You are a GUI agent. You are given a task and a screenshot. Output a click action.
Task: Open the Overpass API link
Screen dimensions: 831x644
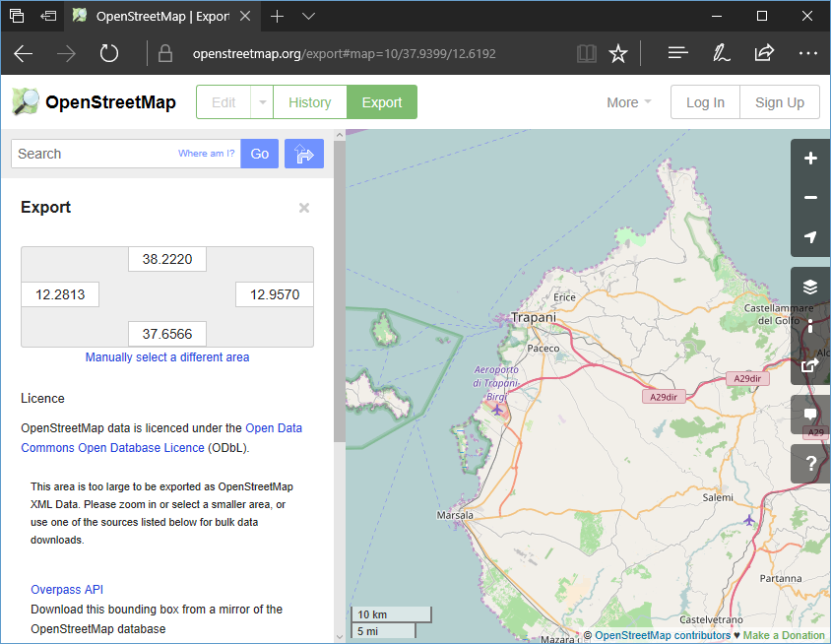click(x=67, y=590)
